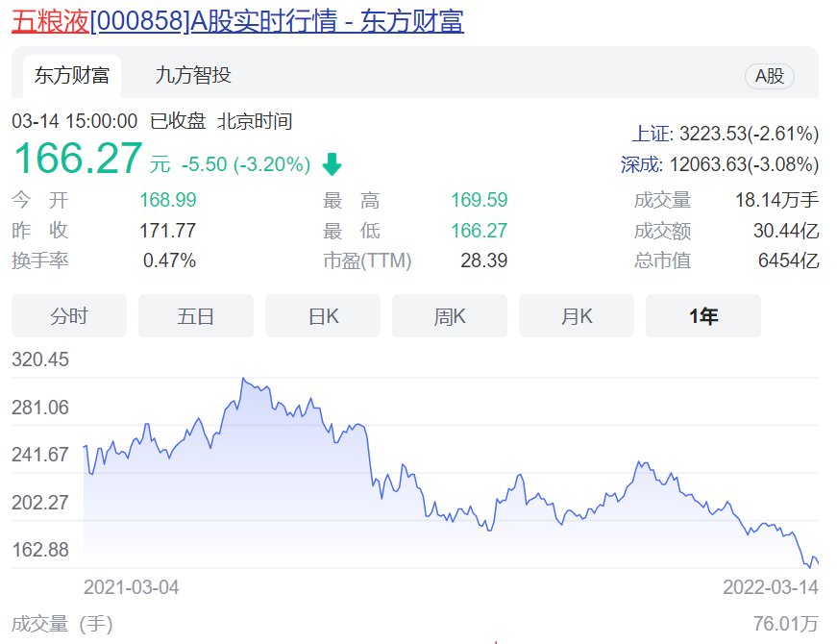Switch to the 东方财富 tab
Image resolution: width=837 pixels, height=644 pixels.
click(x=72, y=76)
